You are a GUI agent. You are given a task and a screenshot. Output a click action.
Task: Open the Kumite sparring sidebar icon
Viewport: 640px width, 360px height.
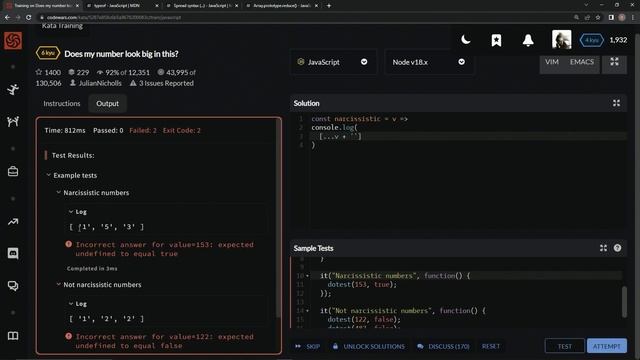tap(13, 121)
